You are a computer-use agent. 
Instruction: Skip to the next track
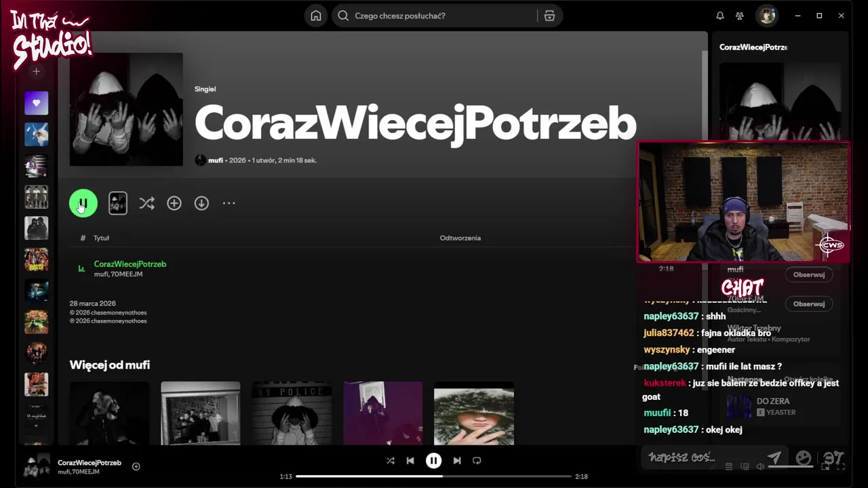(x=457, y=460)
